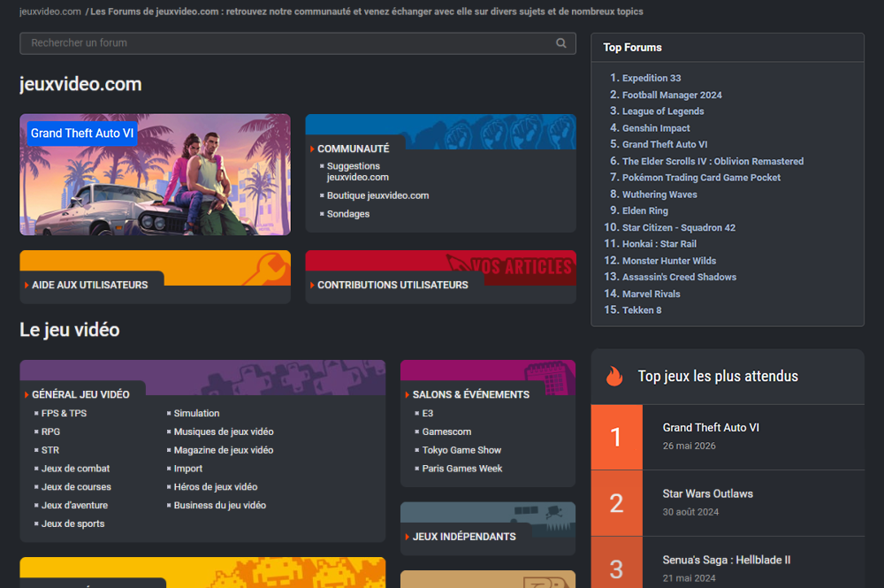
Task: Open CONTRIBUTIONS UTILISATEURS section
Action: click(x=392, y=286)
